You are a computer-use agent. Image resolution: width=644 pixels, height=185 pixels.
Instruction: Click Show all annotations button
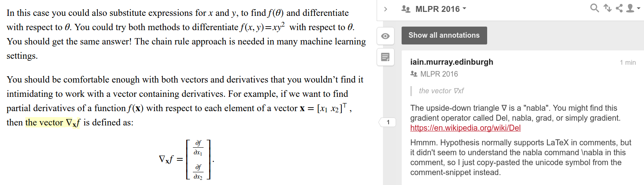point(444,35)
